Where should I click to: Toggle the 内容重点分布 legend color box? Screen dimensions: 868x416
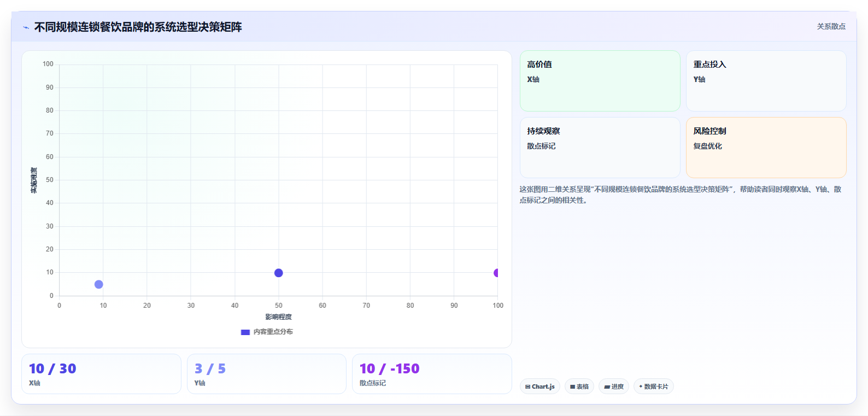click(x=245, y=332)
